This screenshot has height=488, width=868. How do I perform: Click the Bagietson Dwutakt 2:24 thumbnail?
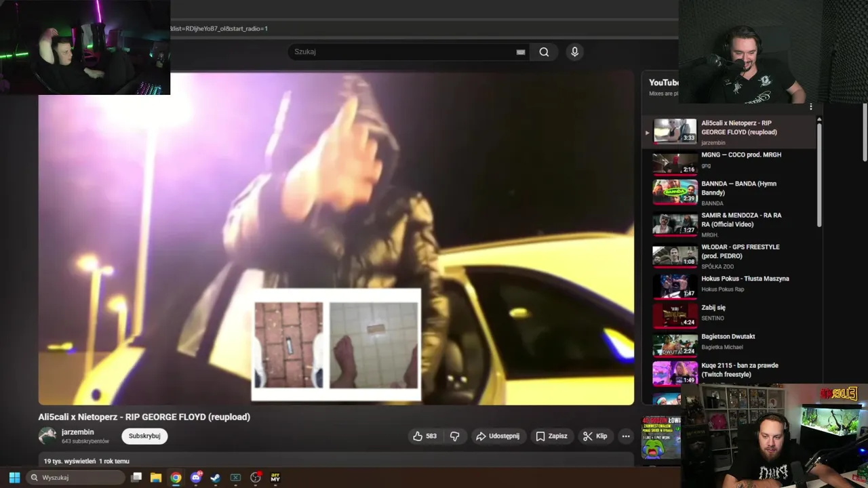pyautogui.click(x=675, y=344)
